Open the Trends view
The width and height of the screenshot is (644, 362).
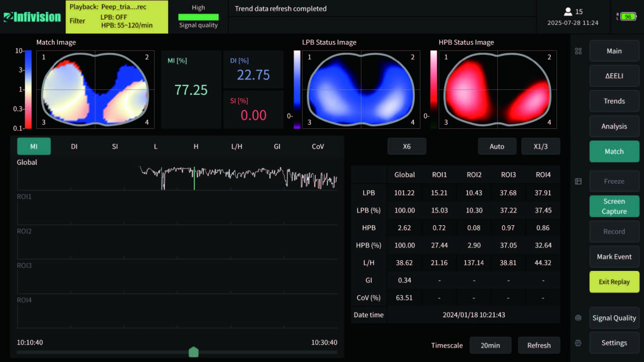point(614,101)
